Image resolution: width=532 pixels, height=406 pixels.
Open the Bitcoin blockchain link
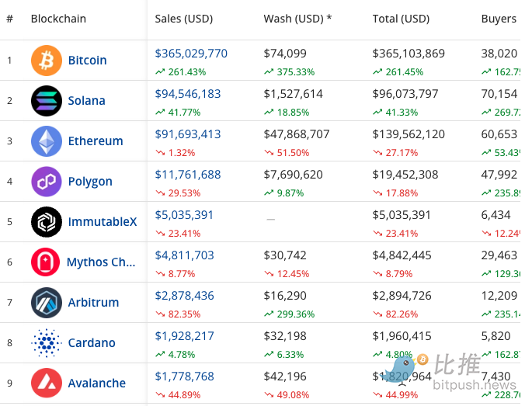pos(87,61)
